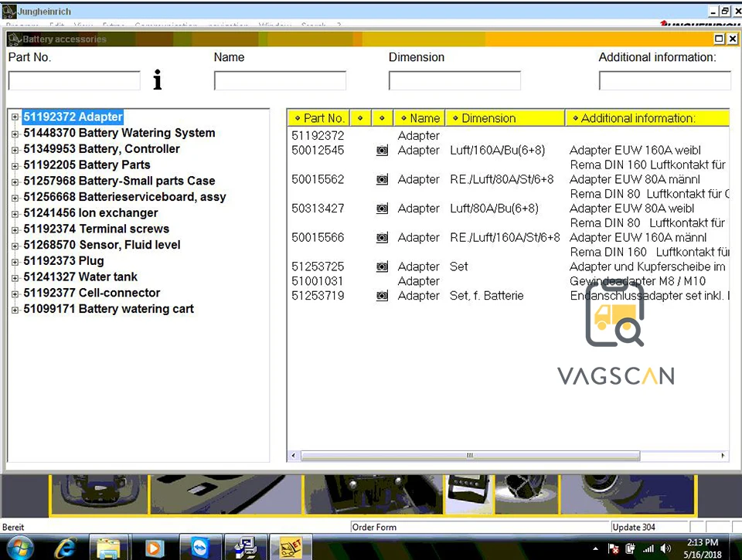This screenshot has width=742, height=560.
Task: Click the Order Form status bar field
Action: point(480,527)
